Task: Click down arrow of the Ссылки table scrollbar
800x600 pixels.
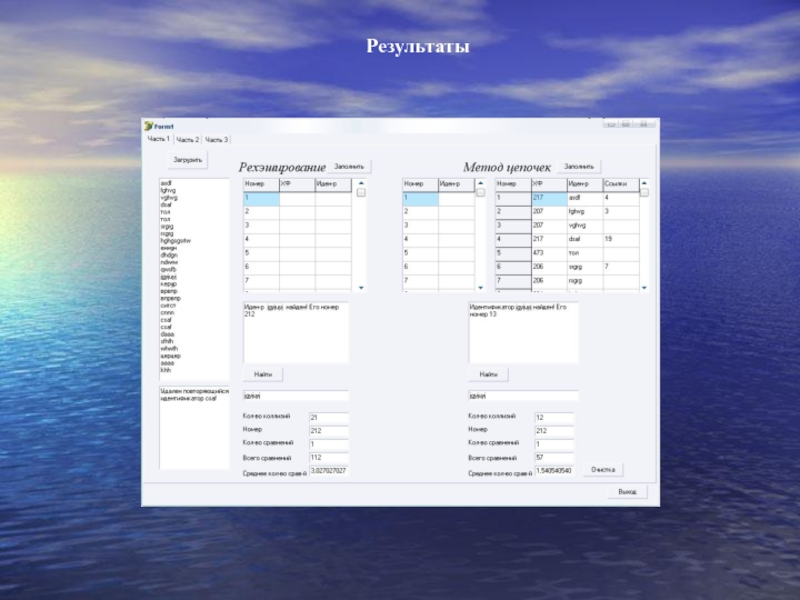Action: tap(644, 288)
